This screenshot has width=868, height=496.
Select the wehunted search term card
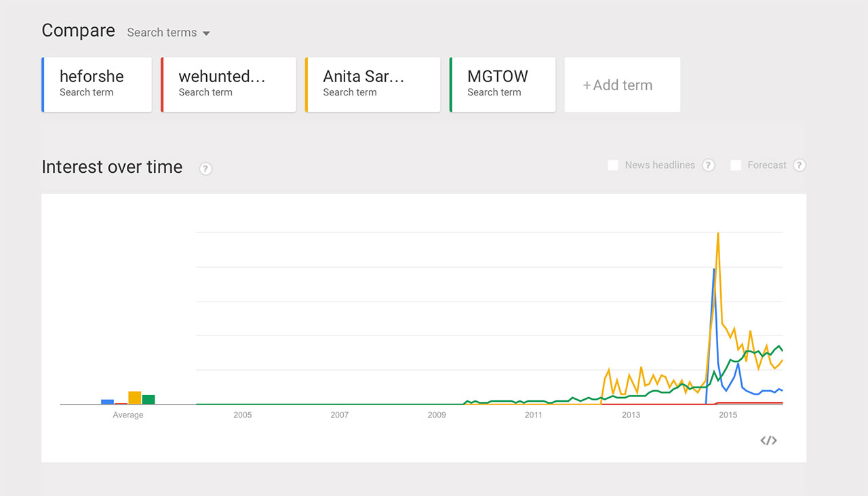pos(229,85)
